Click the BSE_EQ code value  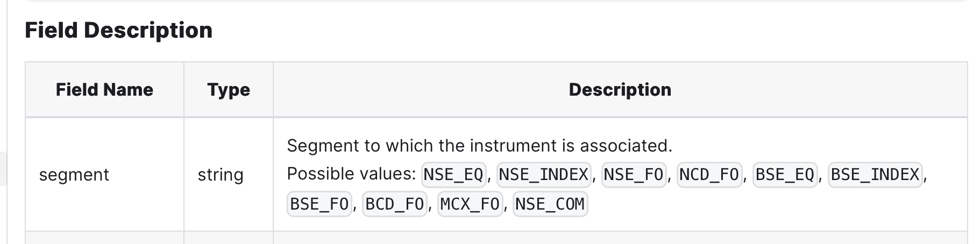[x=785, y=175]
